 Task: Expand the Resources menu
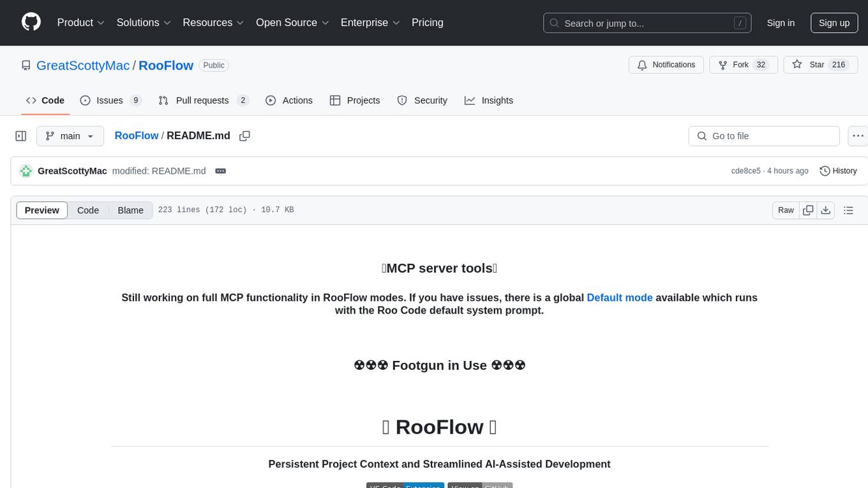click(x=213, y=22)
